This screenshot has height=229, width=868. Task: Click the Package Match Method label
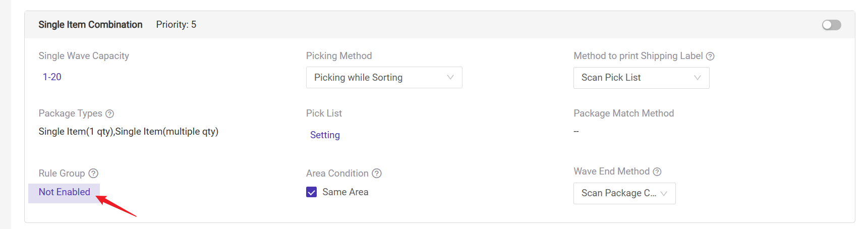tap(623, 113)
